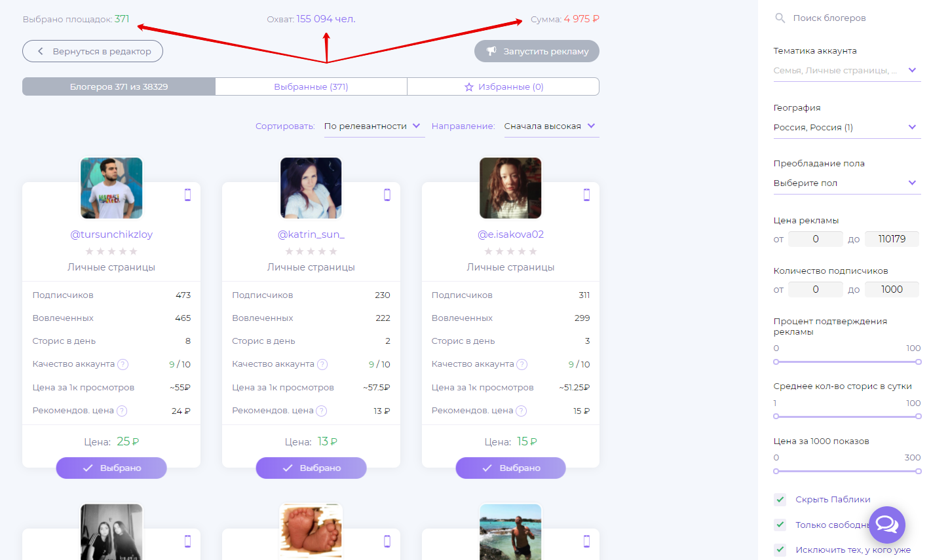Click the megaphone icon on launch button
Screen dimensions: 931x560
click(x=491, y=51)
